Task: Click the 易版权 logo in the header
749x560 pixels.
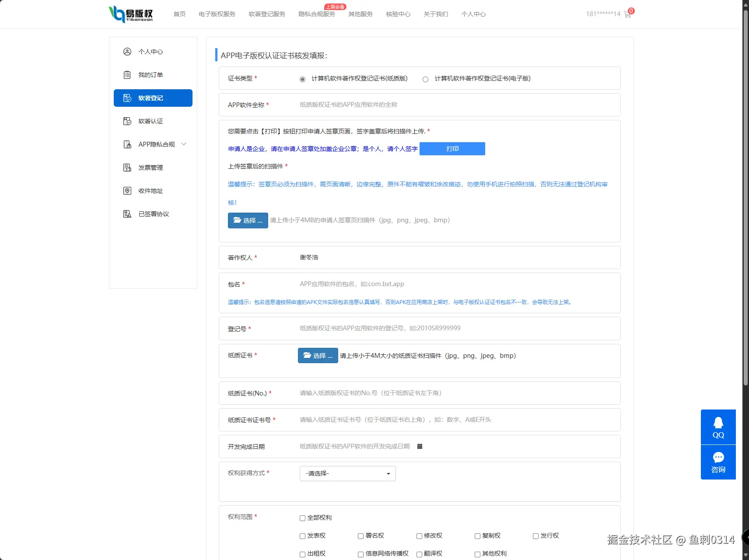Action: tap(131, 14)
